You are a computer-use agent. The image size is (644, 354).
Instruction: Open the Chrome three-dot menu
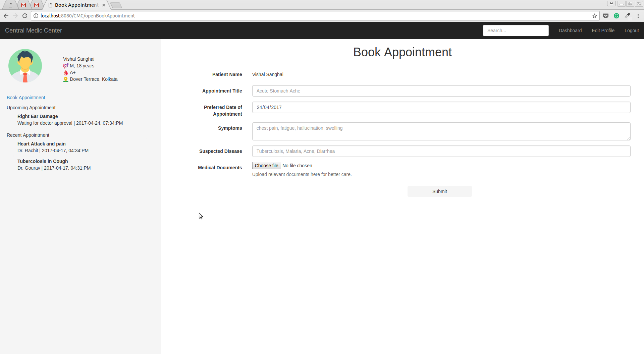click(638, 16)
